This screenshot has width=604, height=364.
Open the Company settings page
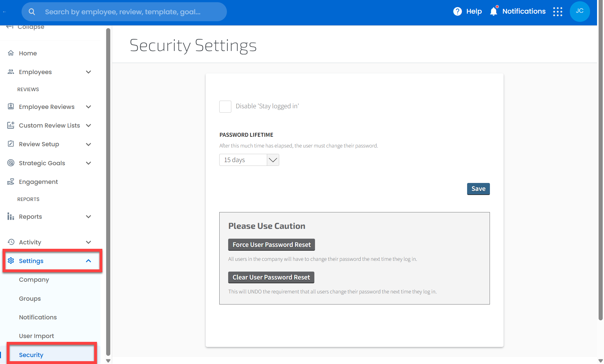click(34, 280)
